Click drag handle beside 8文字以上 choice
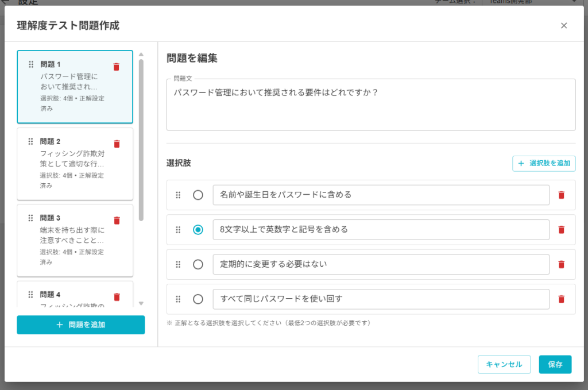 178,230
